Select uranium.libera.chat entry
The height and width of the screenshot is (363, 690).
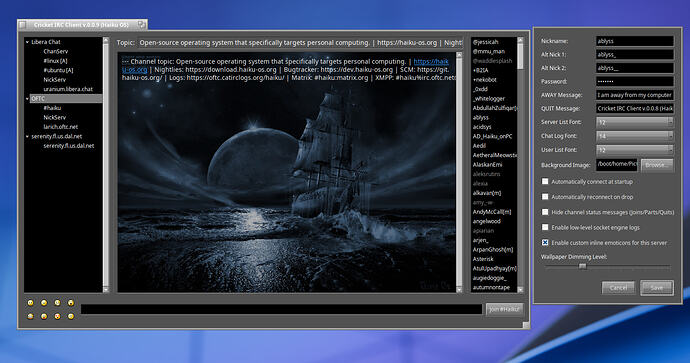coord(68,89)
